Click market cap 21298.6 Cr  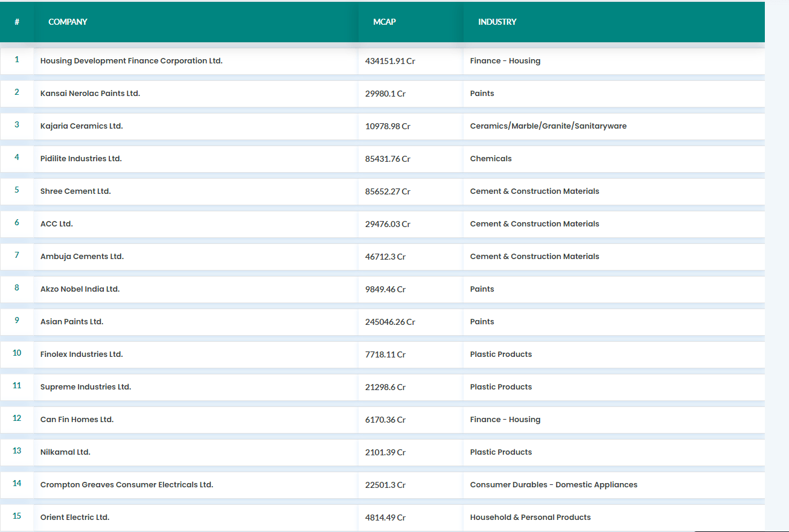point(385,387)
